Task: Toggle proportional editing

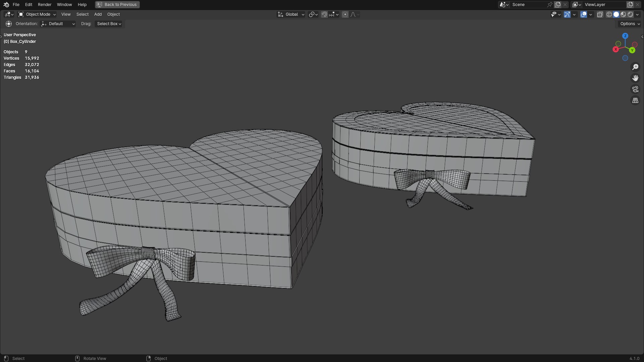Action: (345, 14)
